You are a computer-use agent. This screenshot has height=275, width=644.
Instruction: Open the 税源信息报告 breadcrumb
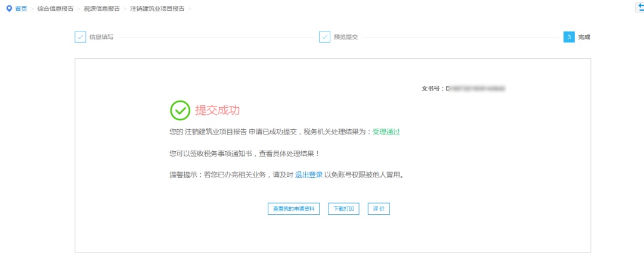(101, 9)
